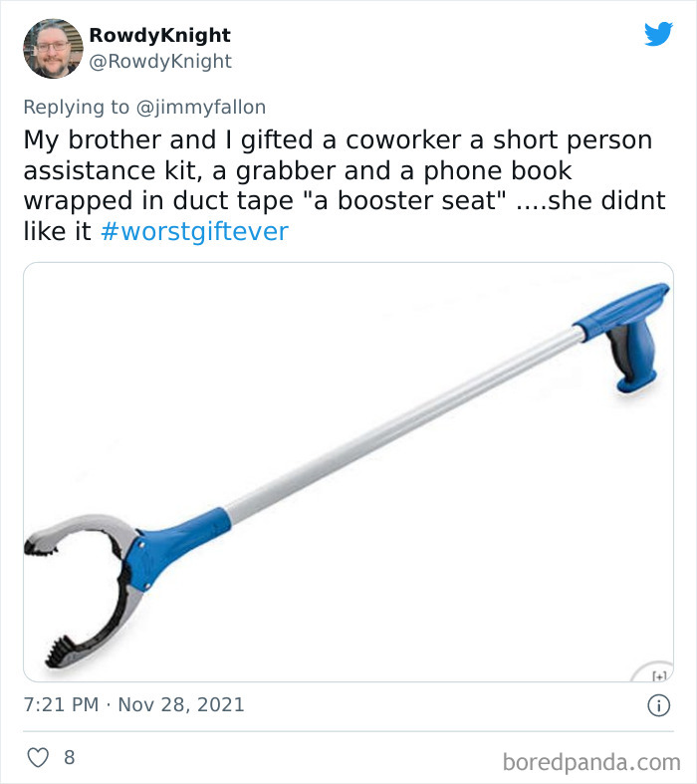Screen dimensions: 697x784
Task: Open the @jimmyfallon mention link
Action: click(201, 107)
